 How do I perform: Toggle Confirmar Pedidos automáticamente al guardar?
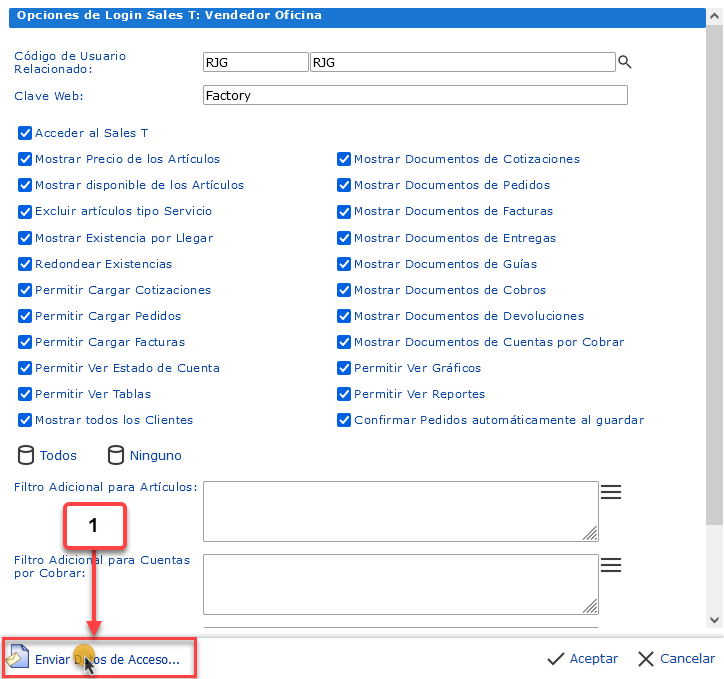point(344,420)
